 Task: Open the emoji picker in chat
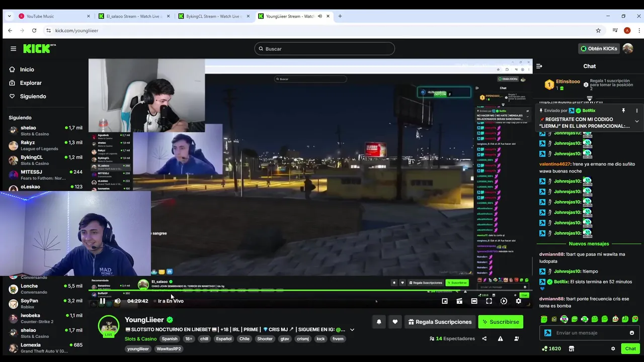(x=632, y=333)
